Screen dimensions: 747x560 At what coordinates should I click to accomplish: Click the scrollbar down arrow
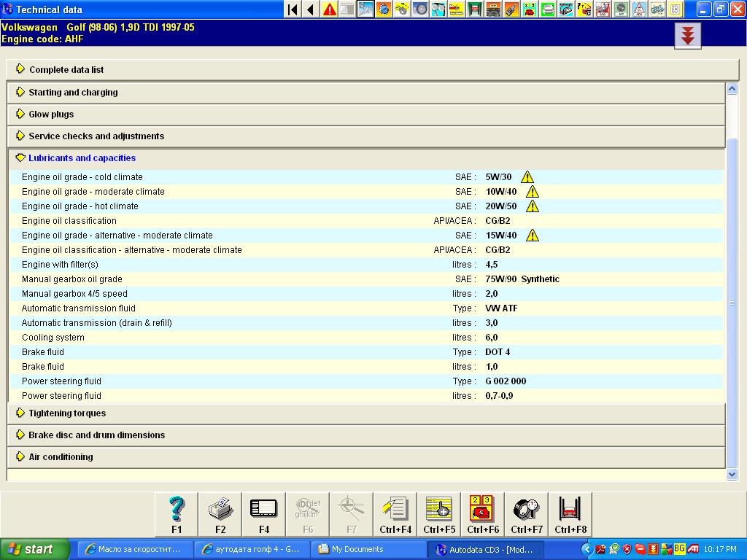click(x=732, y=475)
